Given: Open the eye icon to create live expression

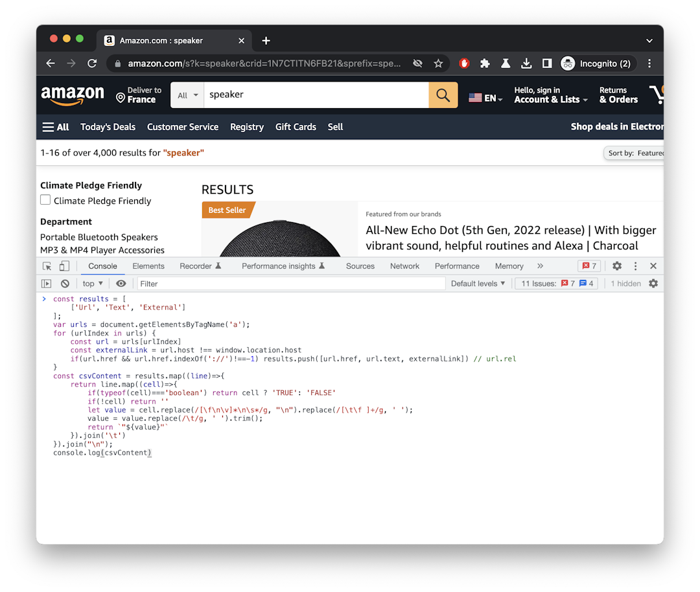Looking at the screenshot, I should coord(120,283).
